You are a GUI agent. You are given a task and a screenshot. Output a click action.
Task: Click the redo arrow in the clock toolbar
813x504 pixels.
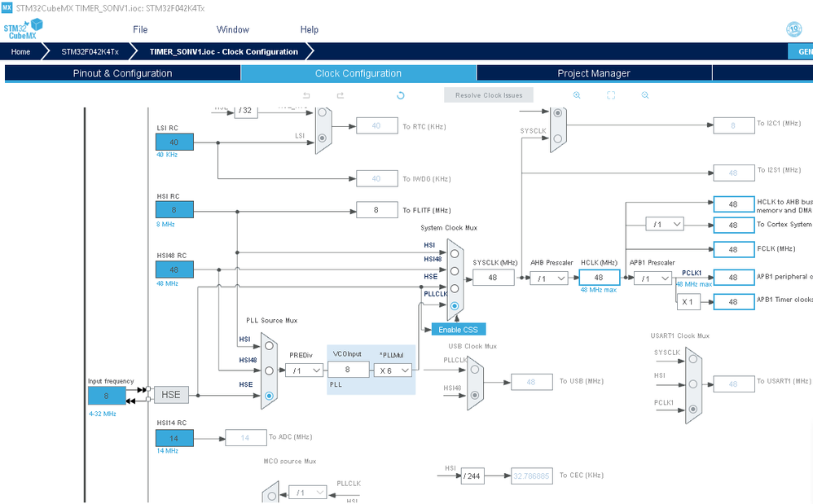[341, 95]
